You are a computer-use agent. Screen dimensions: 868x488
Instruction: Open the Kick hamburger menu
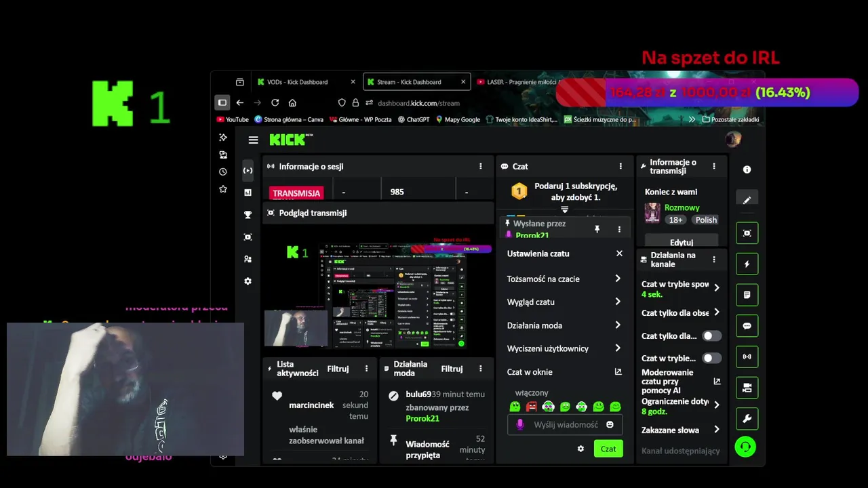coord(253,140)
